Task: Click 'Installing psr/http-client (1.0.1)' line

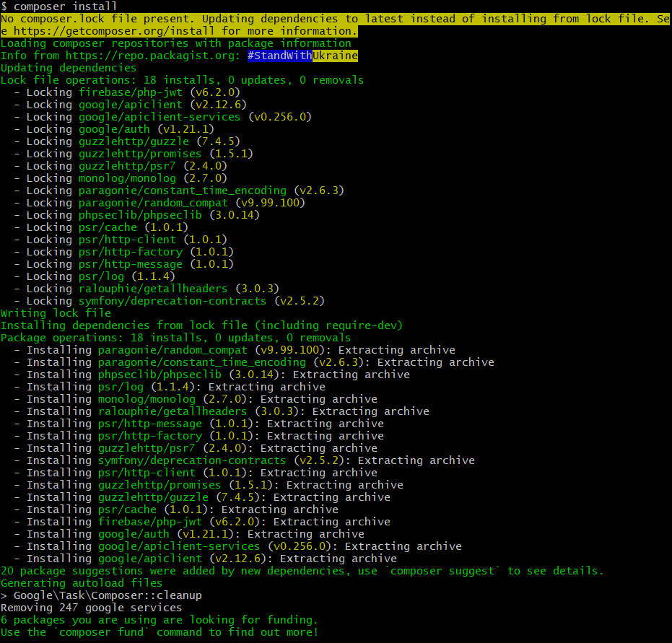Action: pos(196,473)
